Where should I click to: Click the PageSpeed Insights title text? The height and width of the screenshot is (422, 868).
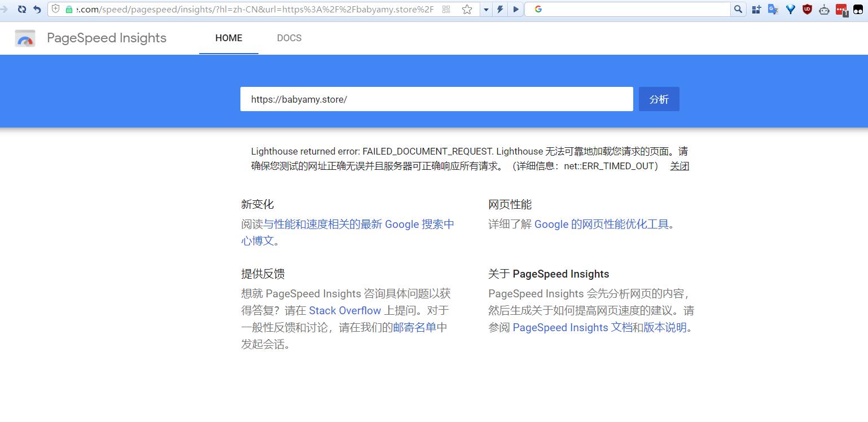pos(107,38)
